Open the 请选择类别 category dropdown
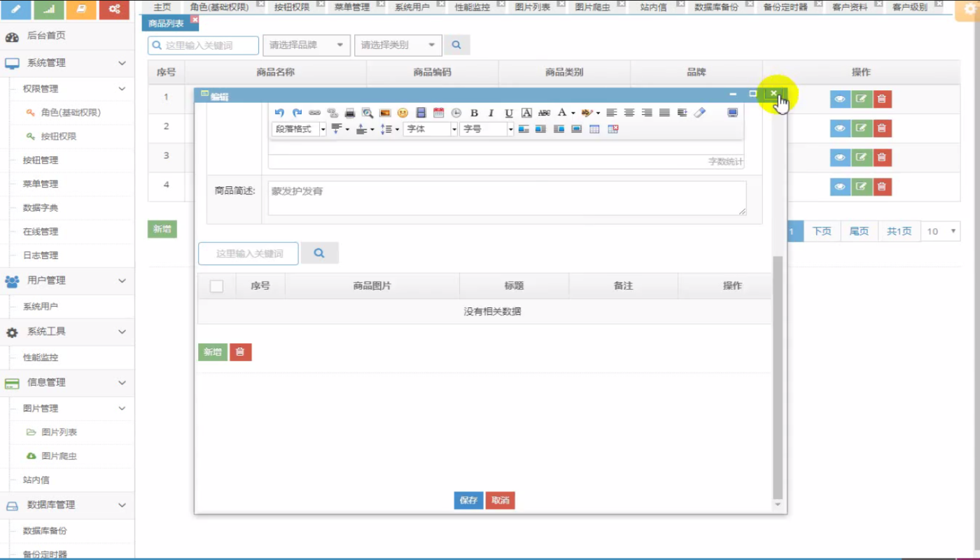 pyautogui.click(x=398, y=45)
